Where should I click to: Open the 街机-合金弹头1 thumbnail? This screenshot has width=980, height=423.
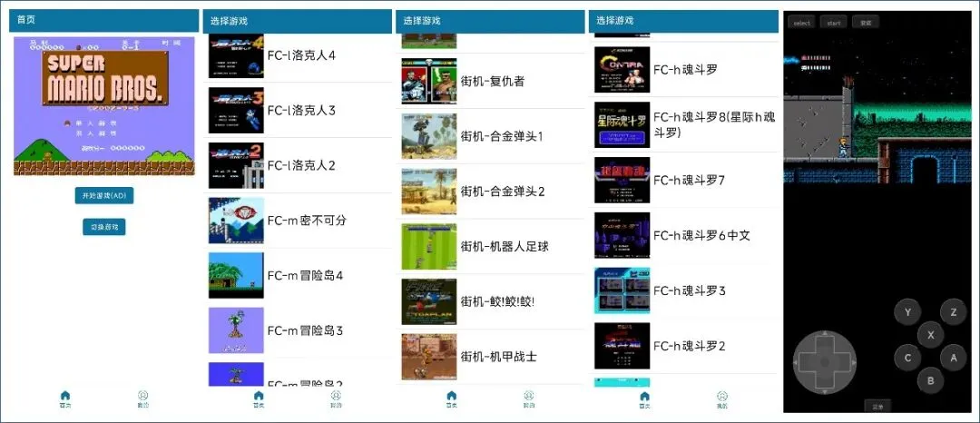428,136
